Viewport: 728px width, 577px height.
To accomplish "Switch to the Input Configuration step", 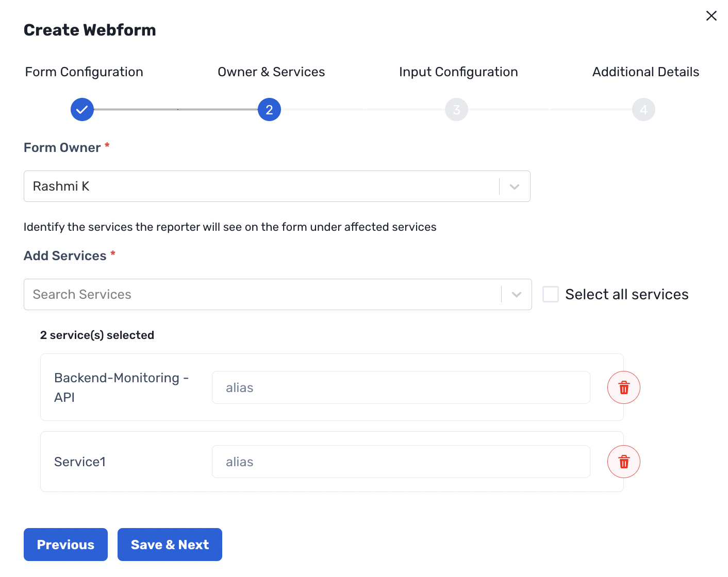I will click(458, 72).
